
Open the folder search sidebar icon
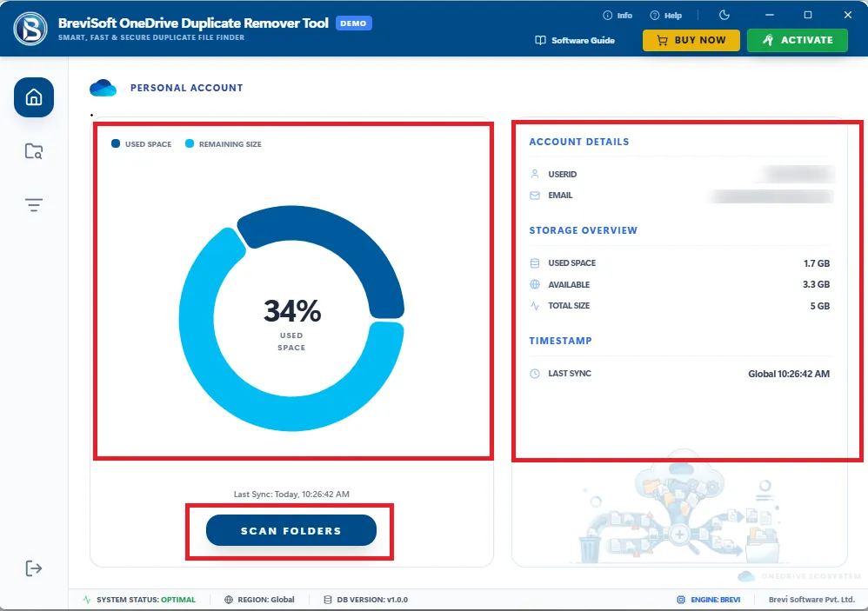34,151
